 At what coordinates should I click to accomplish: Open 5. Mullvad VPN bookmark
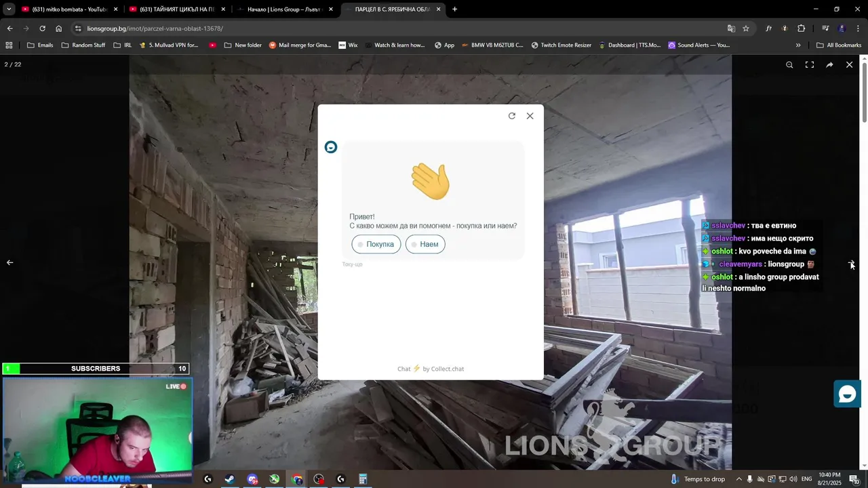[x=169, y=45]
